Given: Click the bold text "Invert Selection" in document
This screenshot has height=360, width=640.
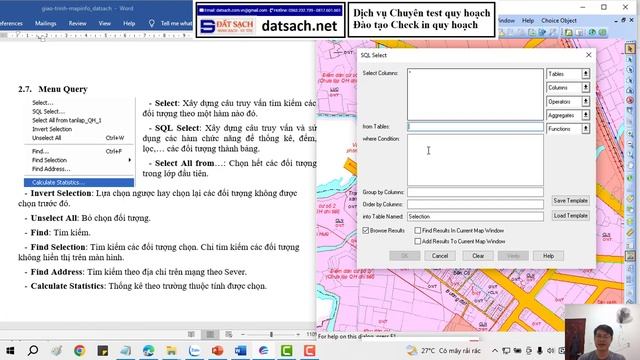Looking at the screenshot, I should pyautogui.click(x=61, y=193).
